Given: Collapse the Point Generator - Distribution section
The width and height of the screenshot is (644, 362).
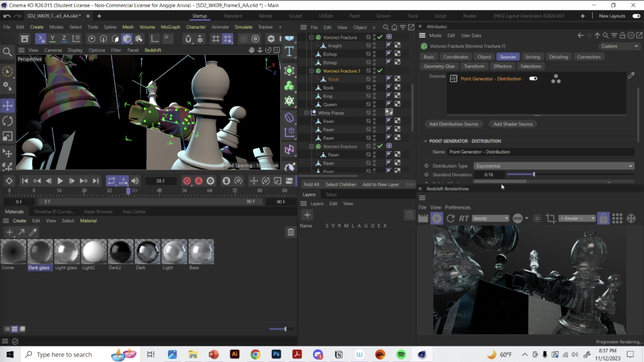Looking at the screenshot, I should coord(425,141).
